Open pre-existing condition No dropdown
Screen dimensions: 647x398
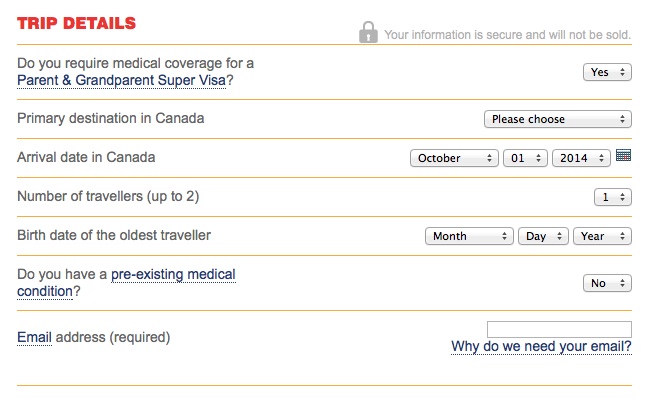point(607,283)
